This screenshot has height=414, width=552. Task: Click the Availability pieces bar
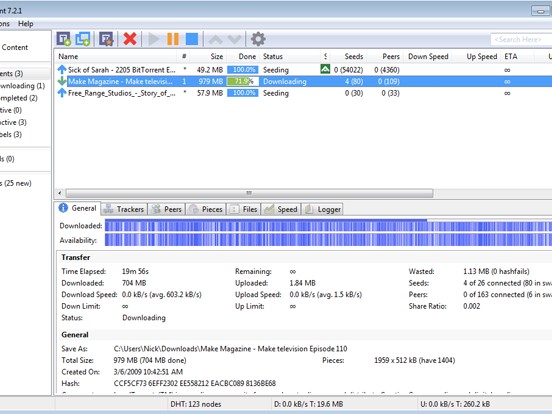pos(328,240)
